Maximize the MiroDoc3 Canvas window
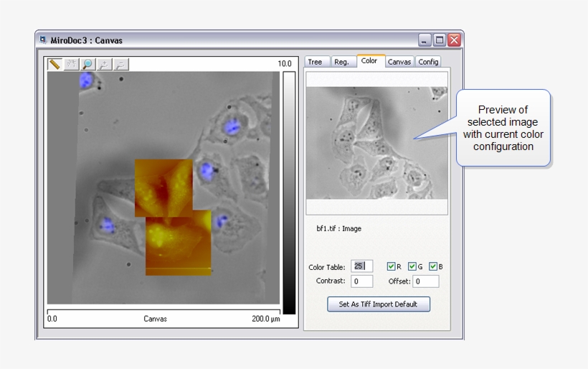Screen dimensions: 588x369 [x=439, y=40]
